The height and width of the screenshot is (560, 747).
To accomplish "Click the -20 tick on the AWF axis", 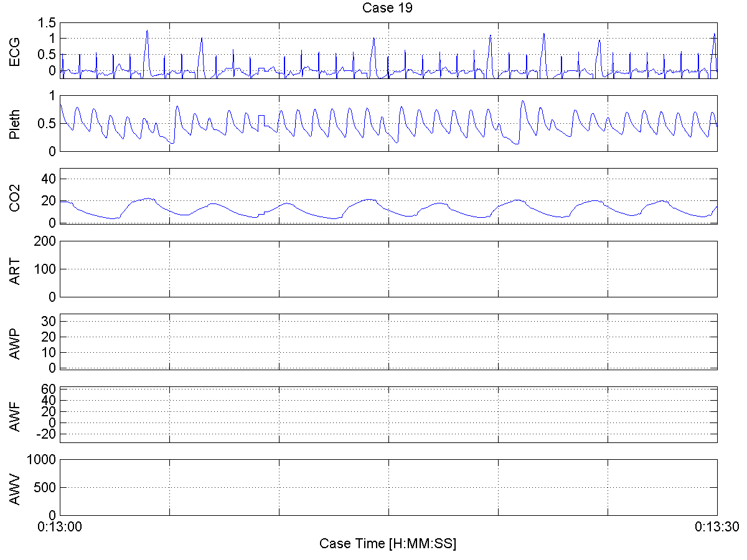I will (x=47, y=434).
